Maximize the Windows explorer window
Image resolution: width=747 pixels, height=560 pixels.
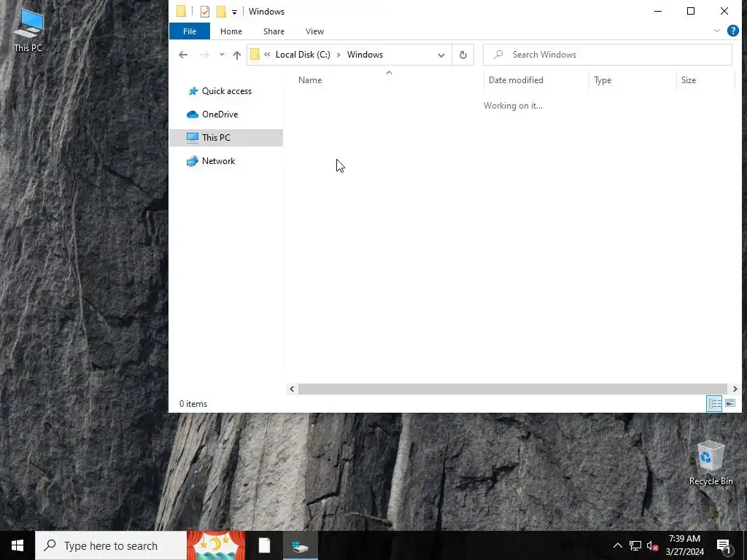691,11
